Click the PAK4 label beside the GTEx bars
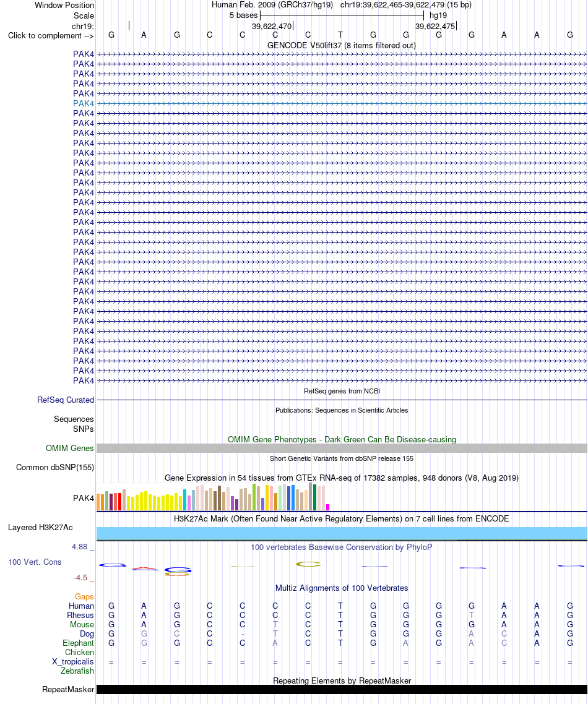The image size is (588, 704). 84,499
